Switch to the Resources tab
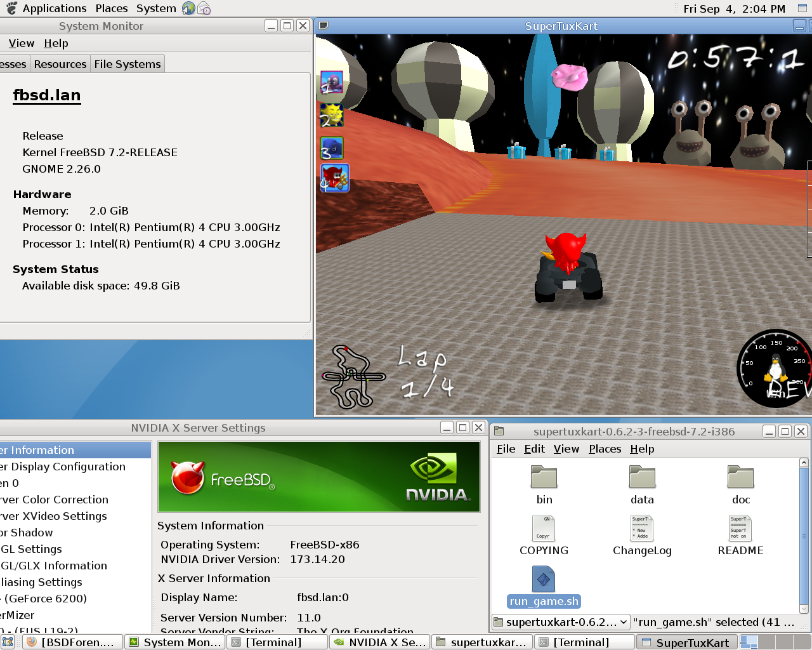Screen dimensions: 812x650 point(60,64)
